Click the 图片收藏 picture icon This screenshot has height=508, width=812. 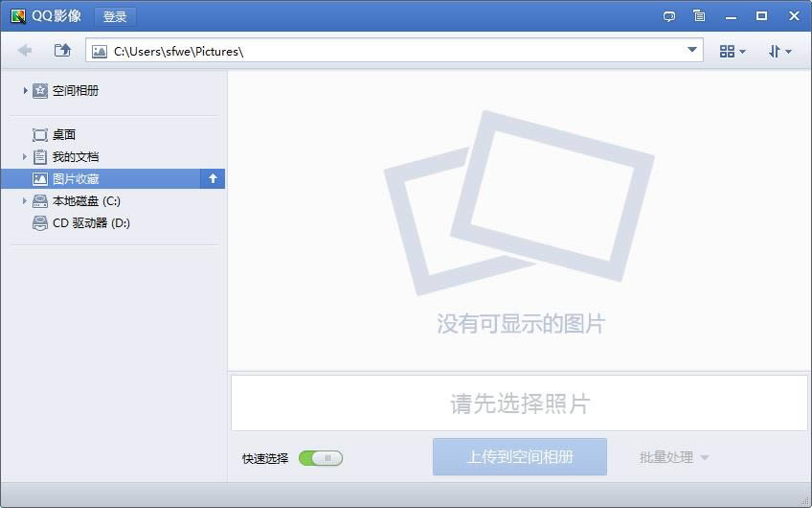pyautogui.click(x=40, y=179)
